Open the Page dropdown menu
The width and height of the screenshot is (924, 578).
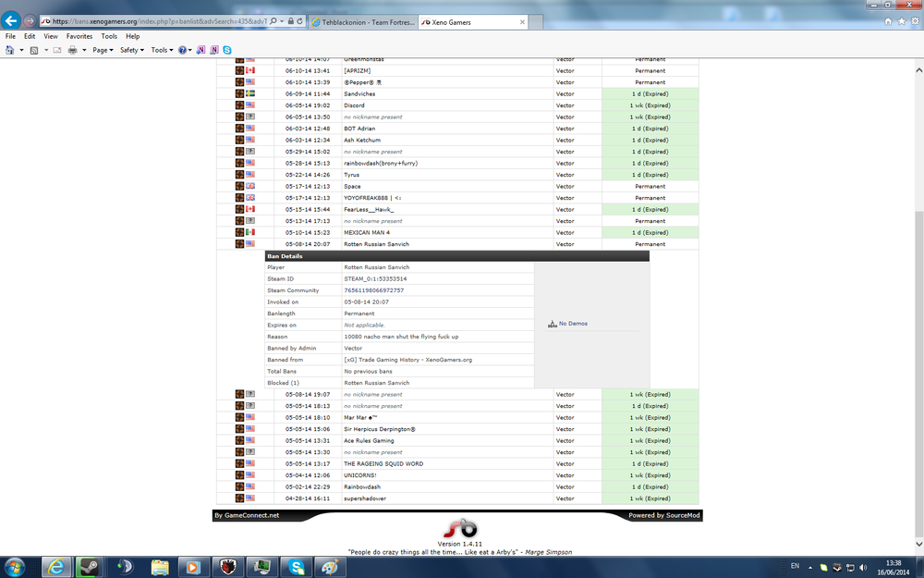point(103,50)
